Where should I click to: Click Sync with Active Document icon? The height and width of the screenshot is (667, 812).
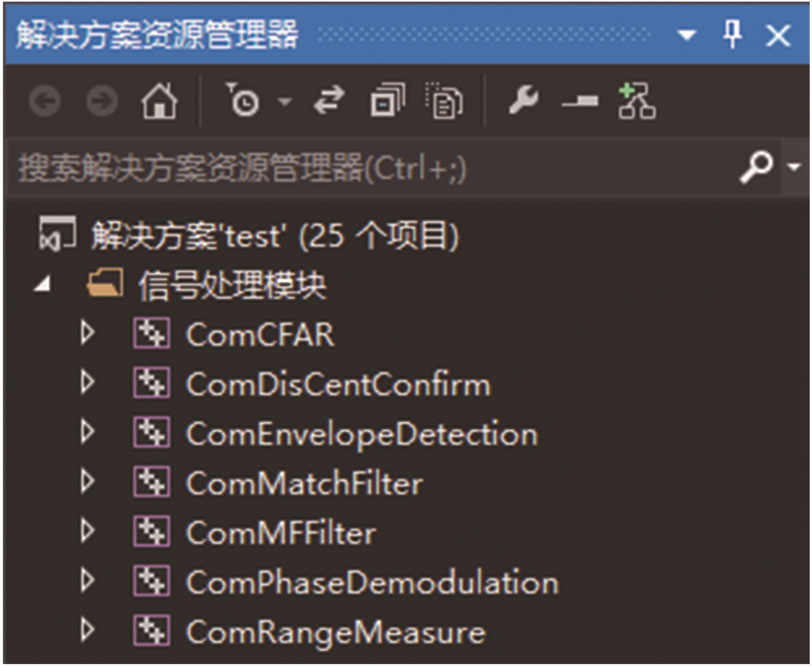(329, 100)
